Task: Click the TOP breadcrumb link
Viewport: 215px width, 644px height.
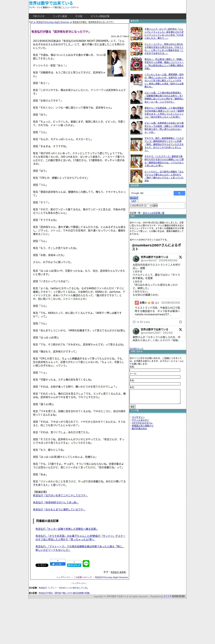Action: (31, 22)
